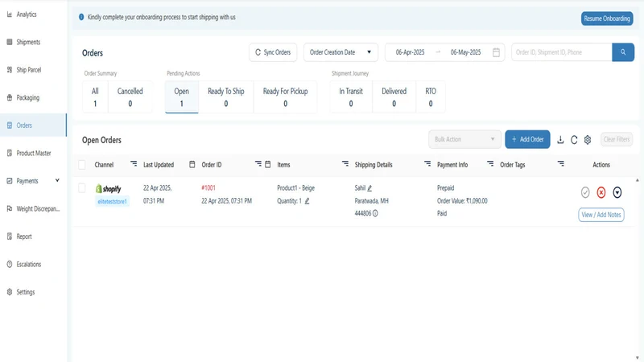Select the Open orders tab
The width and height of the screenshot is (644, 362).
click(x=182, y=97)
